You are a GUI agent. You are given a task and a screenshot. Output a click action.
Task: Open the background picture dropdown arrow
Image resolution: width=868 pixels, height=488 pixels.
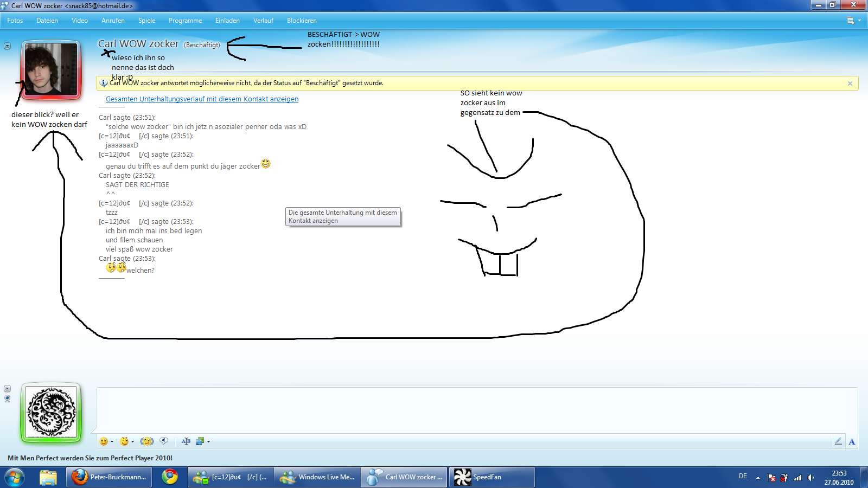tap(208, 441)
